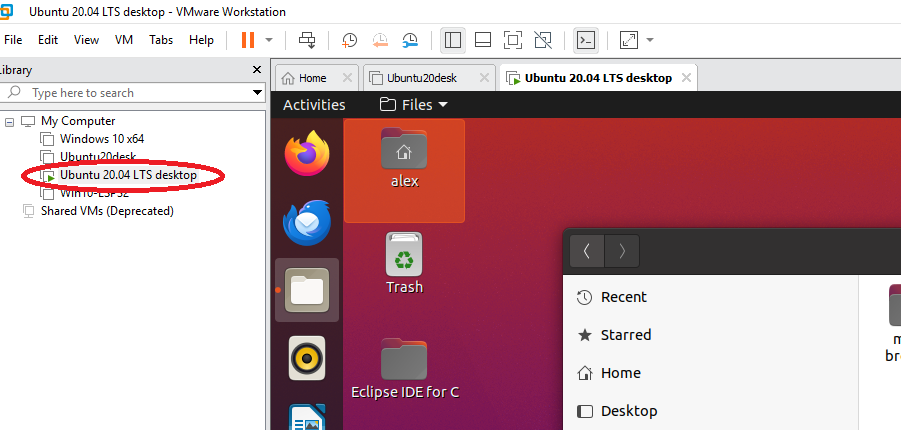
Task: Open the snapshot manager icon
Action: pos(411,40)
